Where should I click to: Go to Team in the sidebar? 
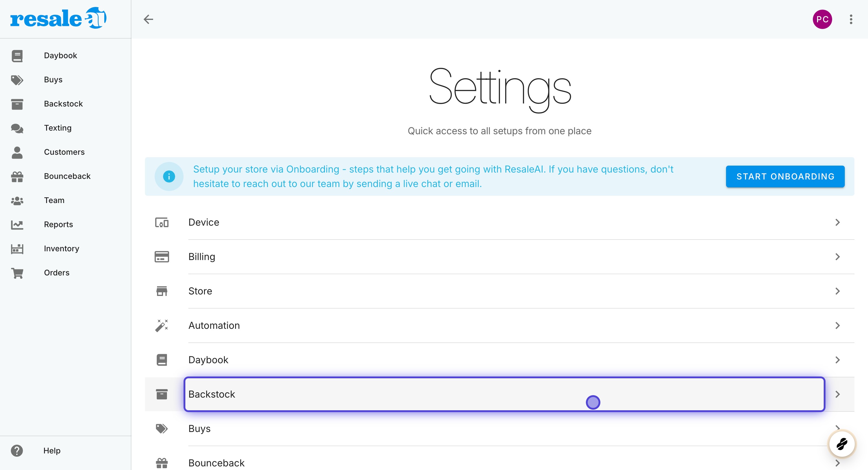[x=65, y=200]
